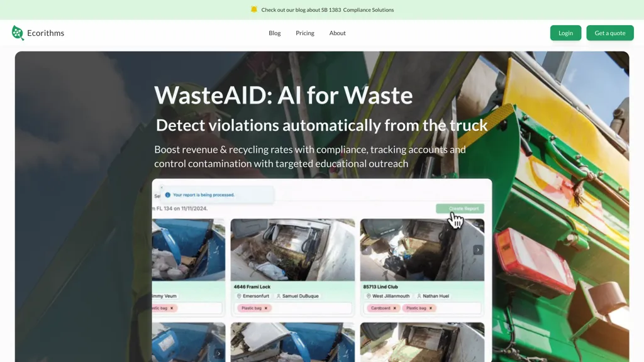Open the bottom-right truck hopper thumbnail
Image resolution: width=644 pixels, height=362 pixels.
click(422, 342)
